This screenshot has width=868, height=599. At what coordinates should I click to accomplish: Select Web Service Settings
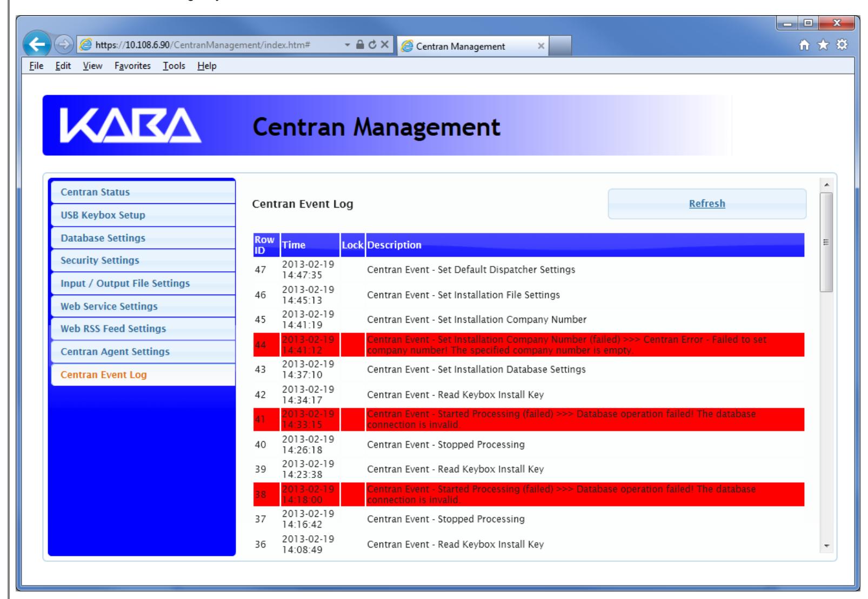143,306
